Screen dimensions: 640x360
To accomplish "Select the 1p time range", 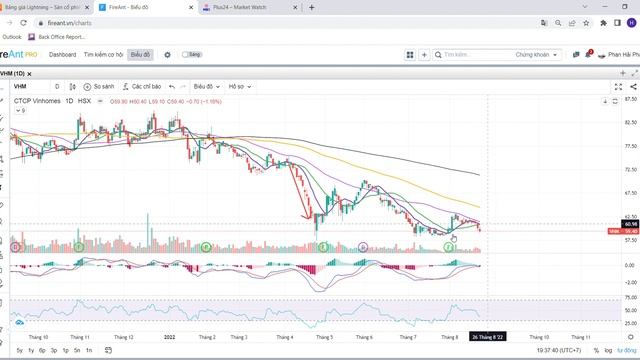I will point(65,350).
